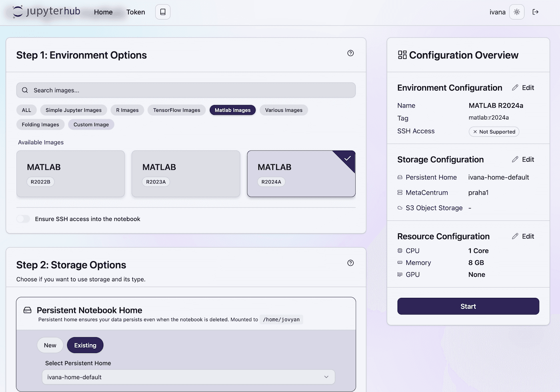This screenshot has width=560, height=392.
Task: Open help for Step 1 Environment Options
Action: coord(350,53)
